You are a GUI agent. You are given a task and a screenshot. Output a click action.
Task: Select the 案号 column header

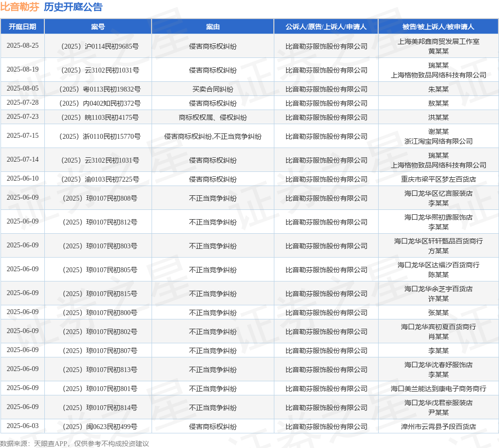(97, 27)
